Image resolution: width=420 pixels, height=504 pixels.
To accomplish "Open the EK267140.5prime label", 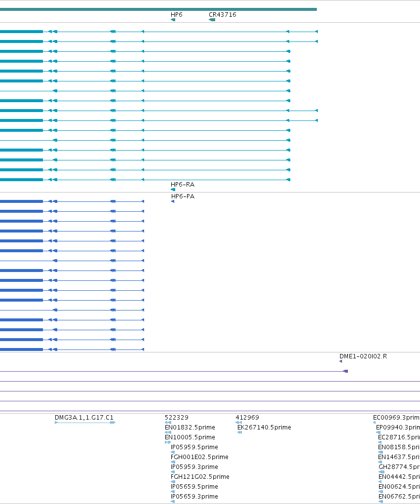I will tap(264, 427).
